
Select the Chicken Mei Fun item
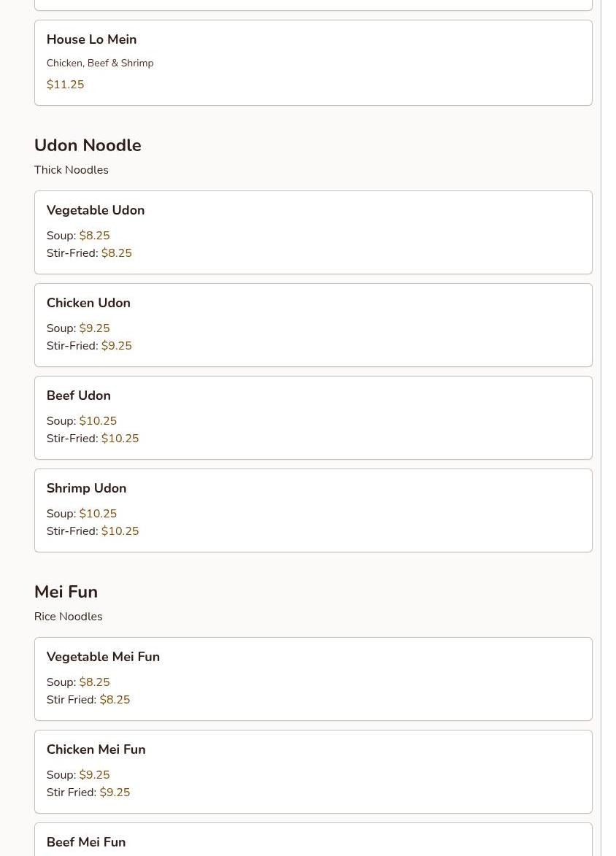(96, 749)
